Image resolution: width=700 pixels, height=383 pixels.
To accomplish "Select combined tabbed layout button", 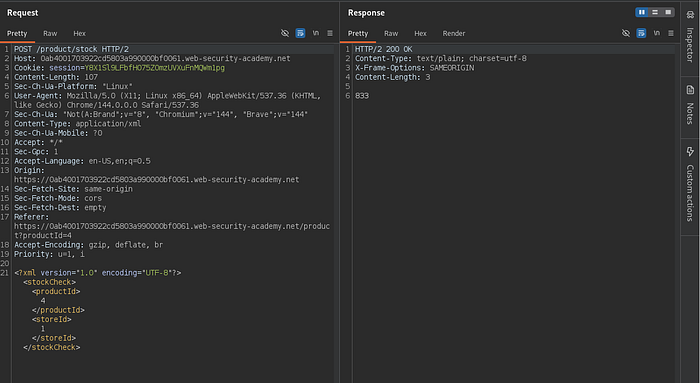I will click(x=668, y=12).
